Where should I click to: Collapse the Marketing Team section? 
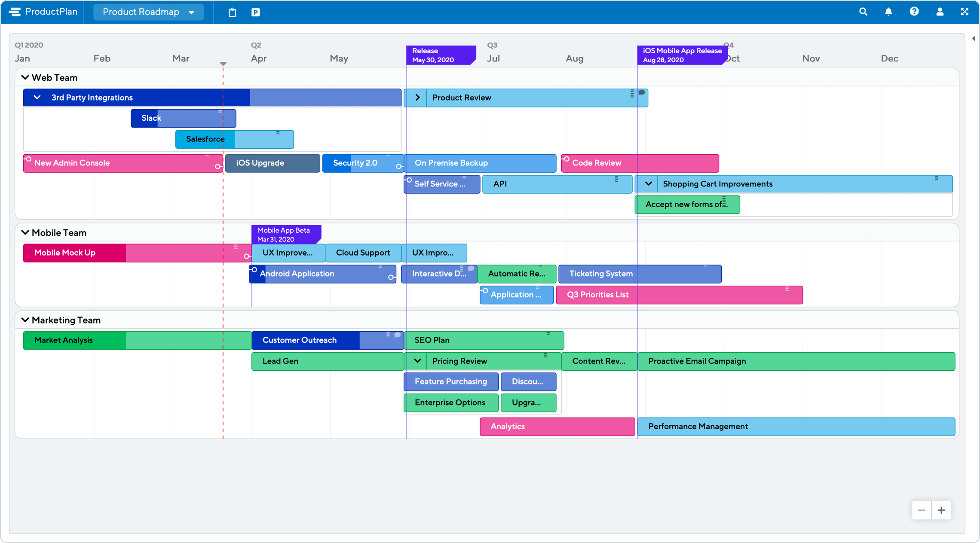[x=24, y=320]
